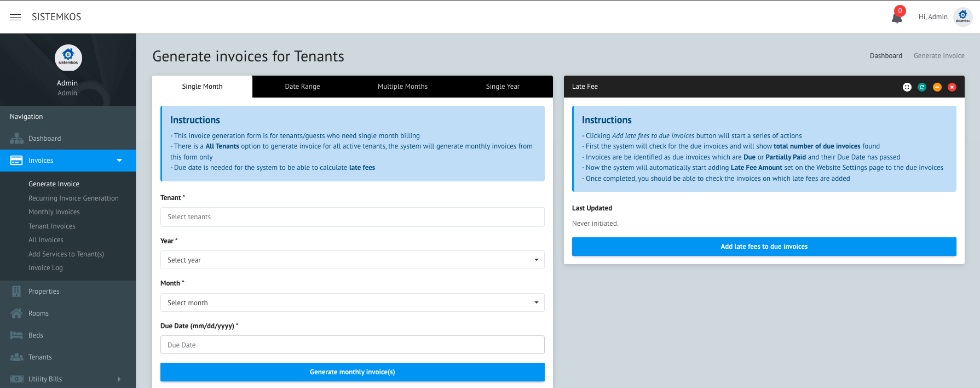Viewport: 980px width, 388px height.
Task: Switch to the Multiple Months tab
Action: (402, 87)
